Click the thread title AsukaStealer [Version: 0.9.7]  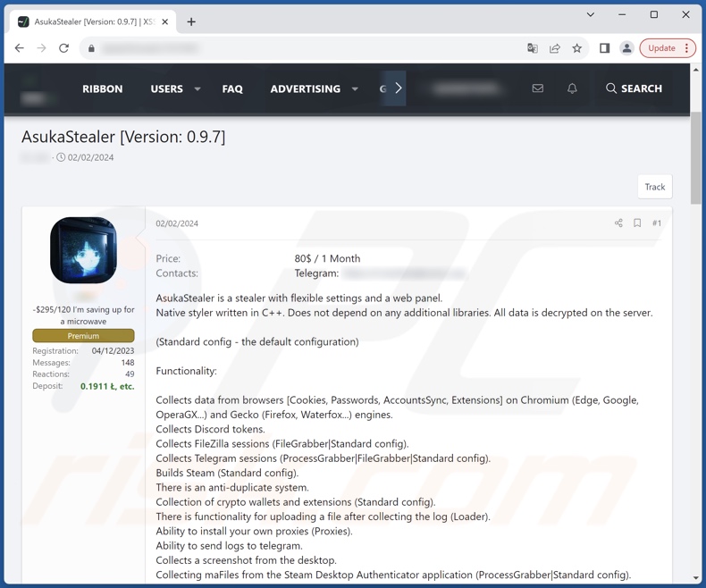point(123,137)
